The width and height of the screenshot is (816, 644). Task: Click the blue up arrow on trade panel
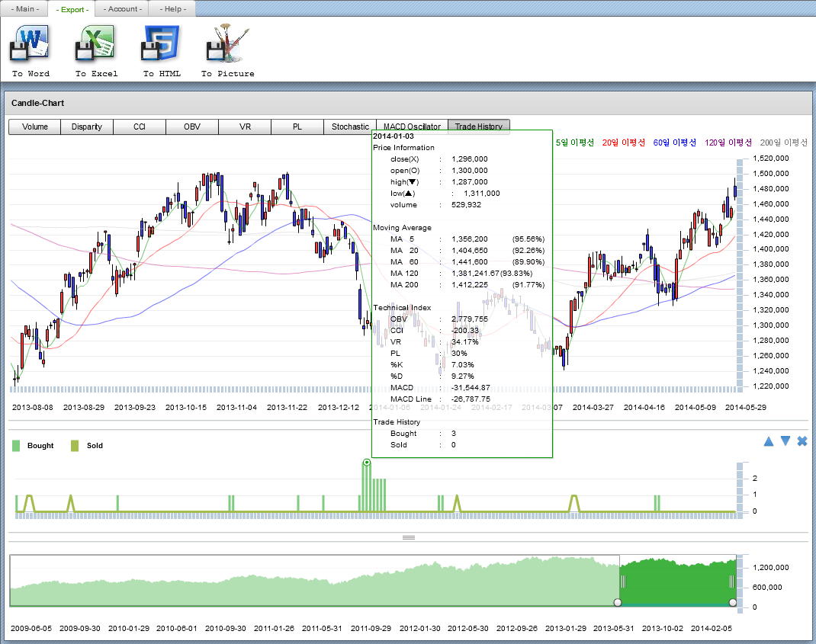coord(769,441)
